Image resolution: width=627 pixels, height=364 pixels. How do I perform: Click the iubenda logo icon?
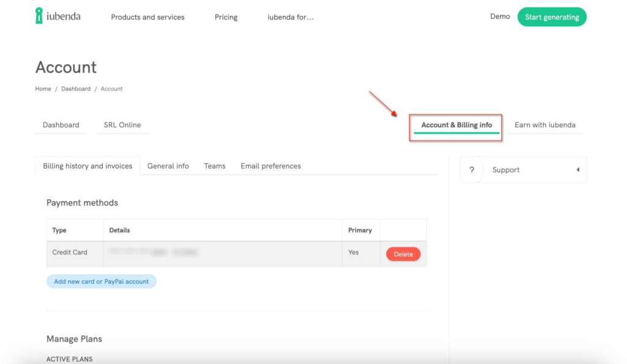[x=40, y=16]
